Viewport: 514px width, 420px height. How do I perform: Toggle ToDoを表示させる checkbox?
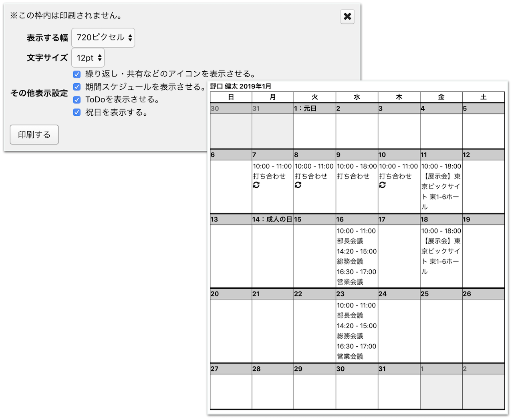(x=77, y=100)
